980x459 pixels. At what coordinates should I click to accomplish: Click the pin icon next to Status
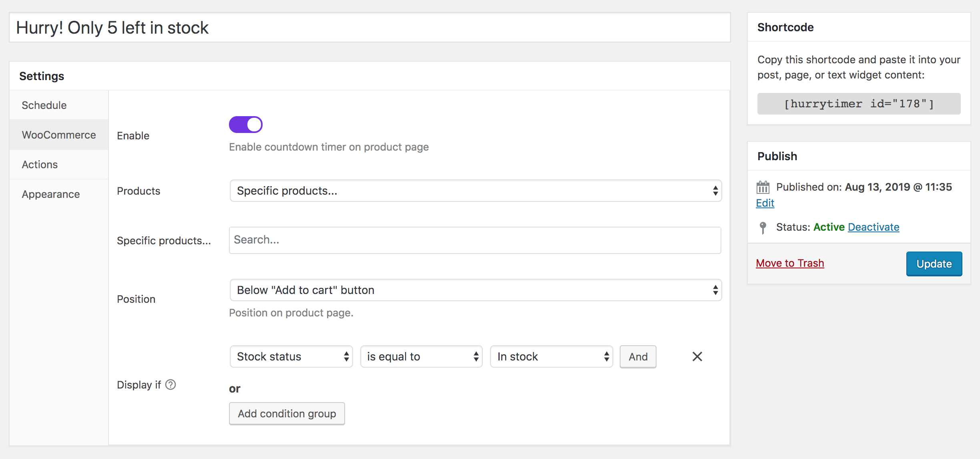tap(763, 227)
